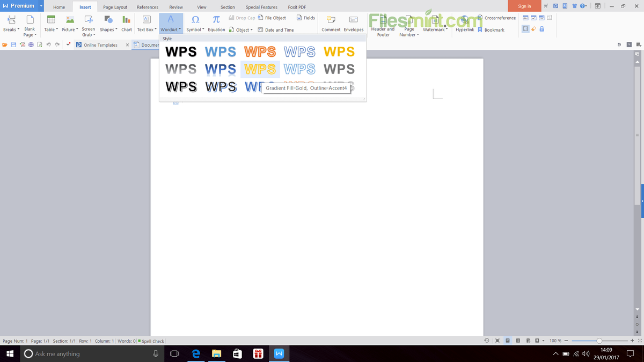
Task: Open the Review tab
Action: [x=176, y=7]
